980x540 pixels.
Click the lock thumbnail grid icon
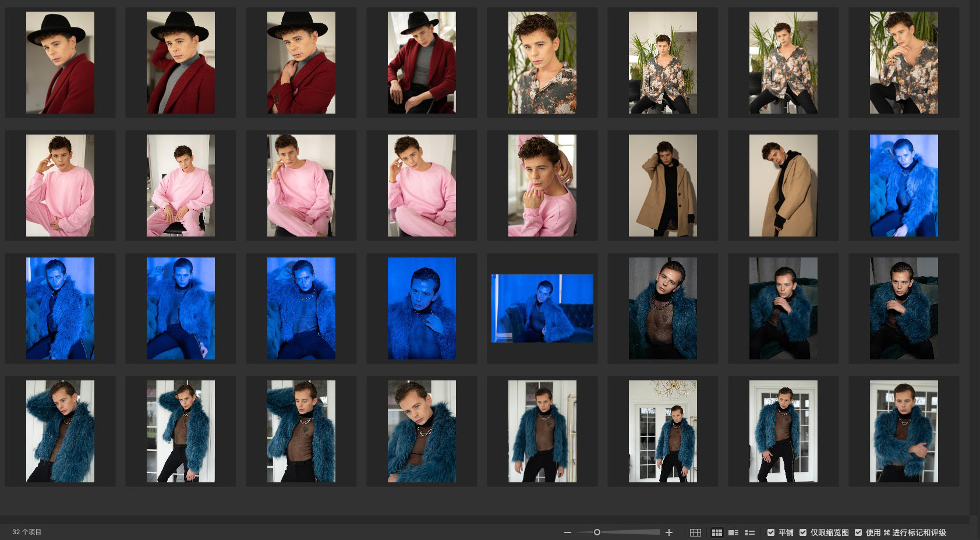pyautogui.click(x=695, y=532)
